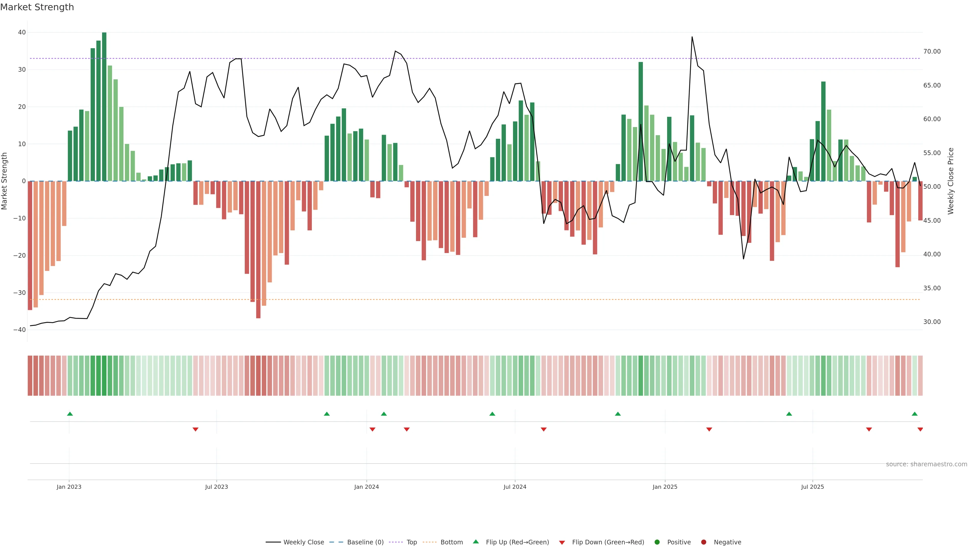Screen dimensions: 980x551
Task: Click the green flip-up triangle just before Jul 2024
Action: pos(492,414)
